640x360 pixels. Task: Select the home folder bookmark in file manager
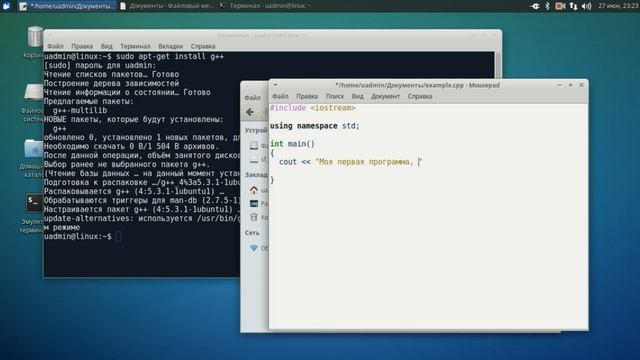coord(254,190)
